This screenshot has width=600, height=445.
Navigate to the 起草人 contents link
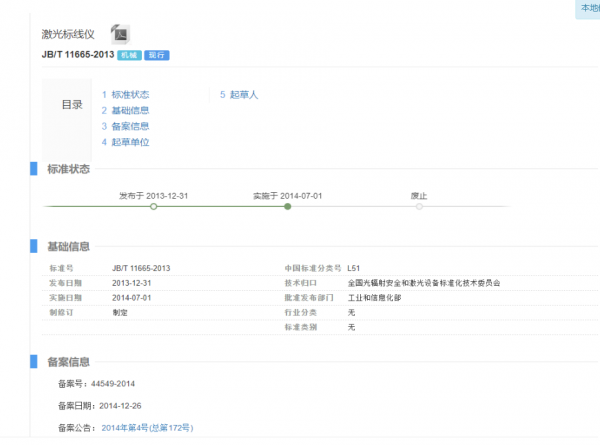[239, 95]
